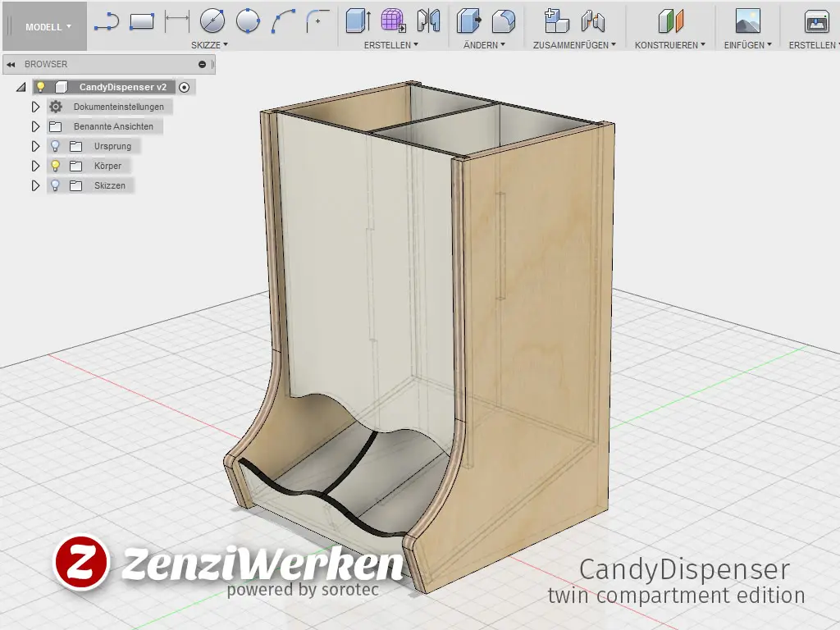Image resolution: width=840 pixels, height=630 pixels.
Task: Click the gear icon beside Dokumenteinstellungen
Action: 56,107
